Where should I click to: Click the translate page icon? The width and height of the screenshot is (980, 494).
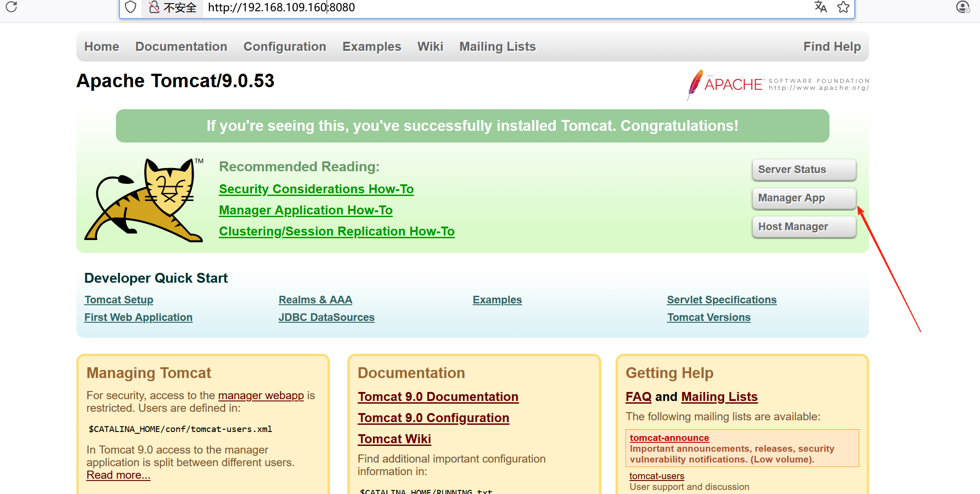coord(820,7)
